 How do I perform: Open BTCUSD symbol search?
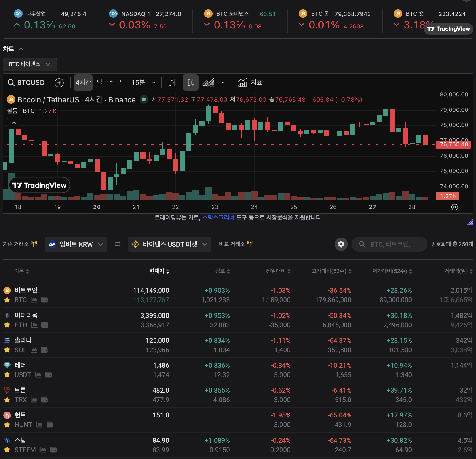[26, 82]
